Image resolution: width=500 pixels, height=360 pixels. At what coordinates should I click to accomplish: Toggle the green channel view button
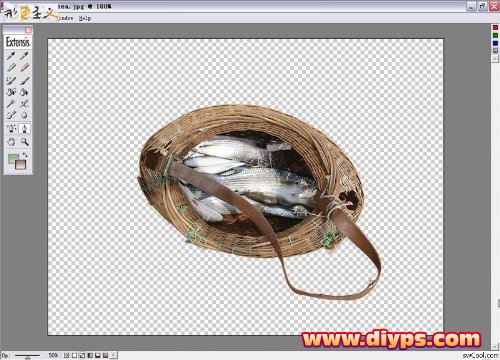495,35
